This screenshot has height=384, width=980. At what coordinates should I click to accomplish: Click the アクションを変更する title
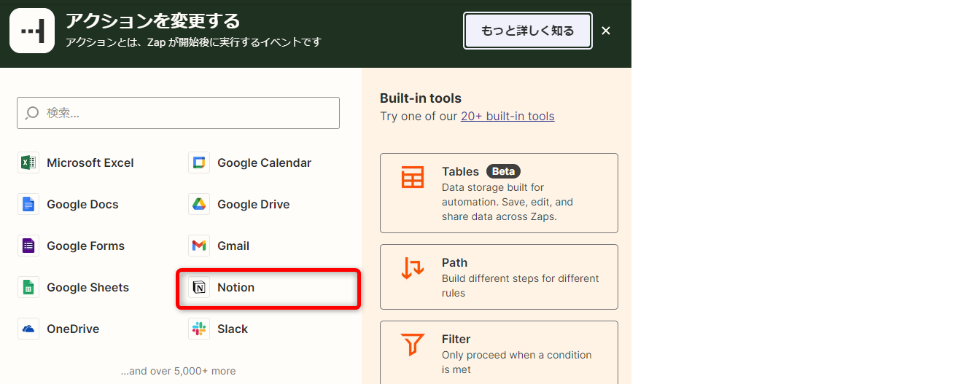pyautogui.click(x=153, y=20)
